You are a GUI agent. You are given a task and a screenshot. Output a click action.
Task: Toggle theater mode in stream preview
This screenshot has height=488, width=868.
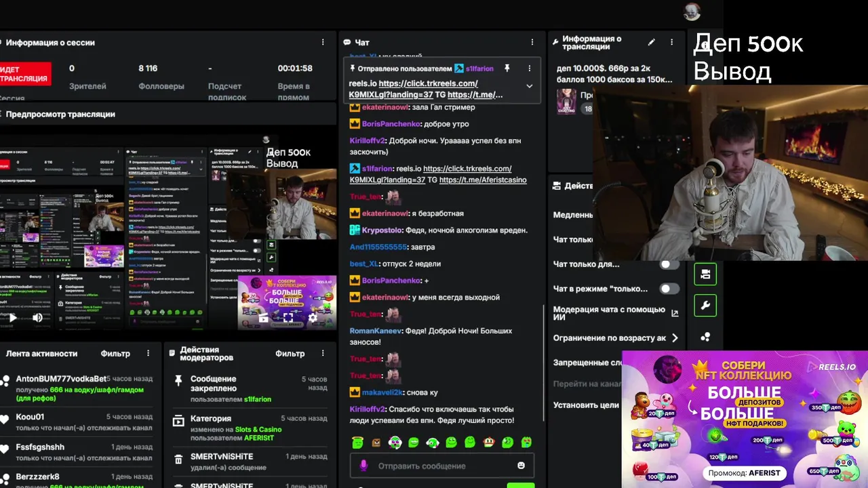click(x=263, y=317)
